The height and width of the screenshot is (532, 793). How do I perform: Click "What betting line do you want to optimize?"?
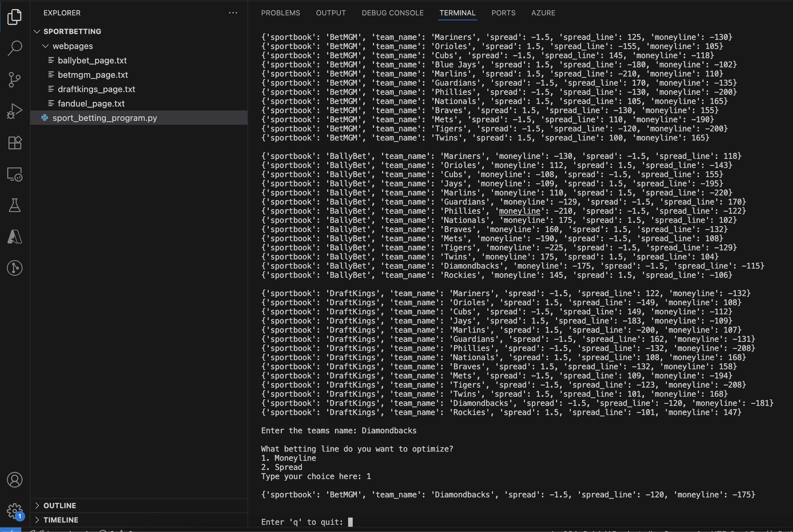coord(357,449)
